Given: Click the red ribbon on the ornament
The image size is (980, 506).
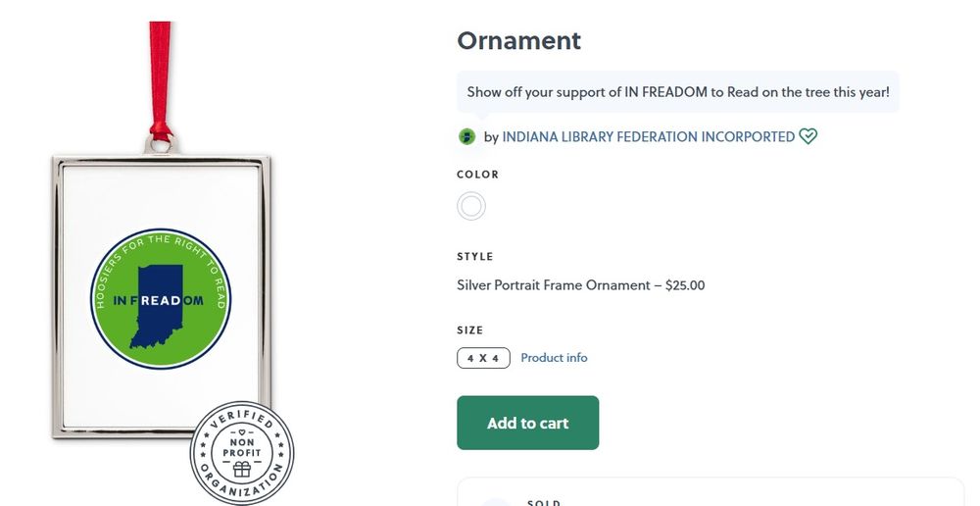Looking at the screenshot, I should pos(160,78).
